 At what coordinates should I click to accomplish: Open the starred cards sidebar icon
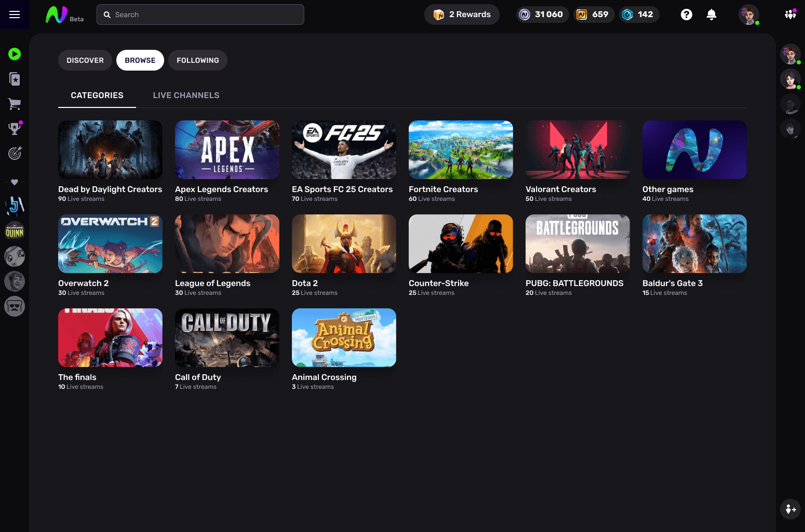(15, 79)
